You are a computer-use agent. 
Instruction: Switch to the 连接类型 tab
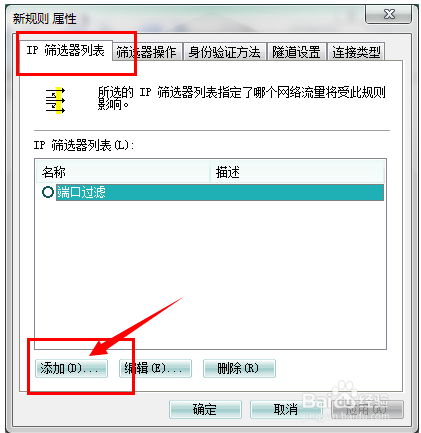tap(356, 52)
